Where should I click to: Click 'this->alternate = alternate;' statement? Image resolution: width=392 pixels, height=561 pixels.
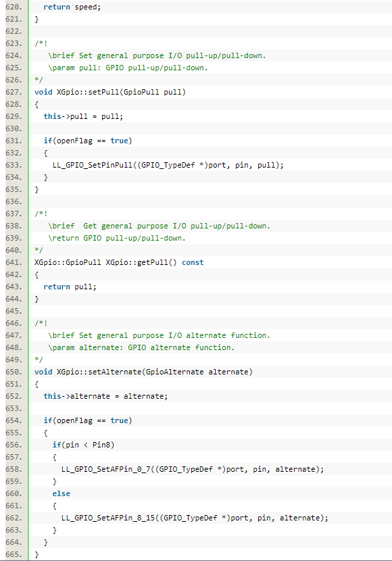click(x=105, y=396)
